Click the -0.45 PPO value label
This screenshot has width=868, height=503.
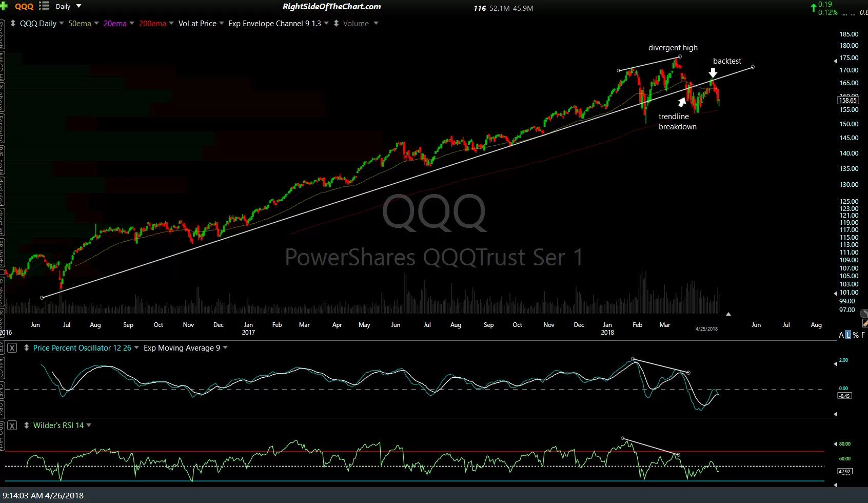click(844, 396)
